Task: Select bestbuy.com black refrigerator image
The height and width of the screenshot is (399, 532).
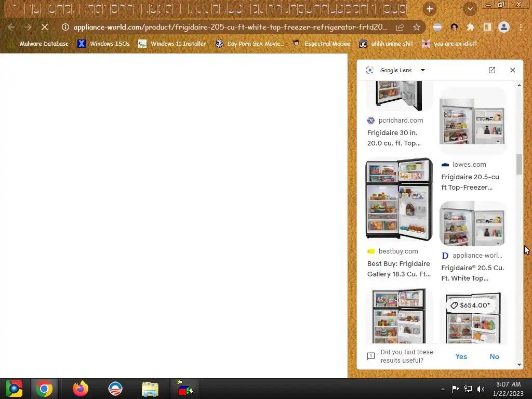Action: pyautogui.click(x=399, y=199)
